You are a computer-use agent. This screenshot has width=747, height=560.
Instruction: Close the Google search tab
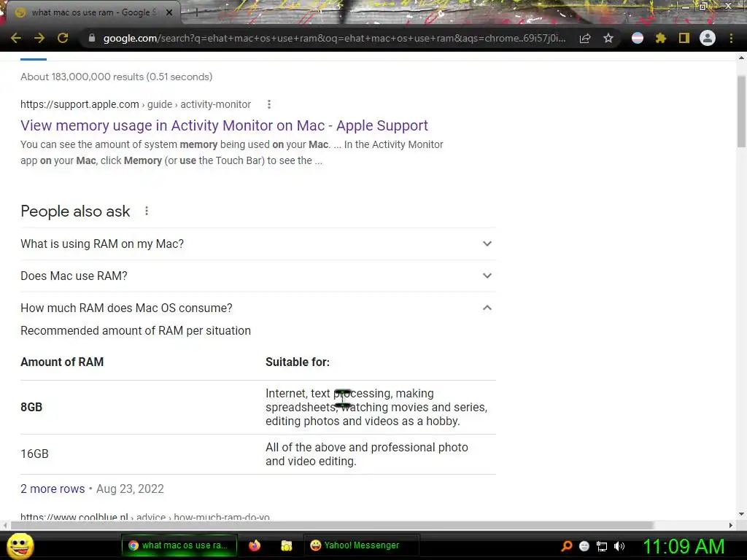(x=169, y=13)
